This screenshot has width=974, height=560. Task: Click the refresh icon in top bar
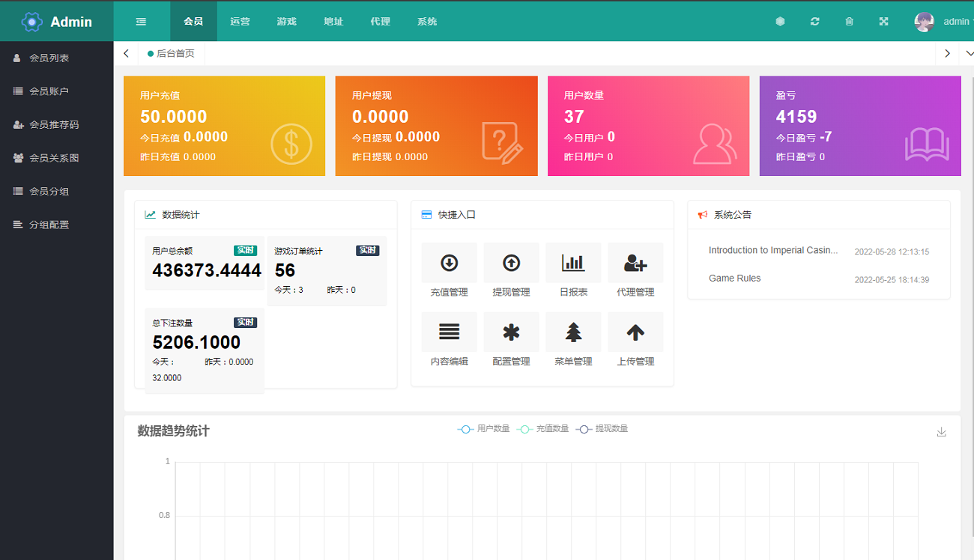coord(814,22)
